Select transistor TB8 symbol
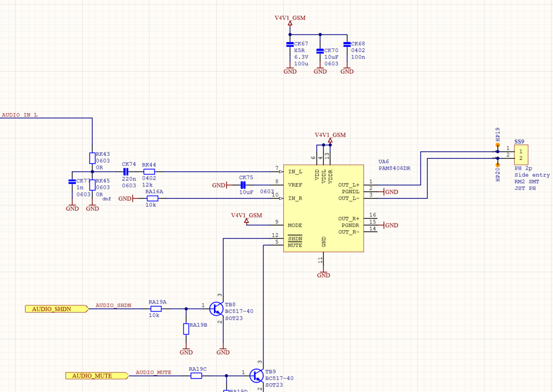 coord(217,309)
